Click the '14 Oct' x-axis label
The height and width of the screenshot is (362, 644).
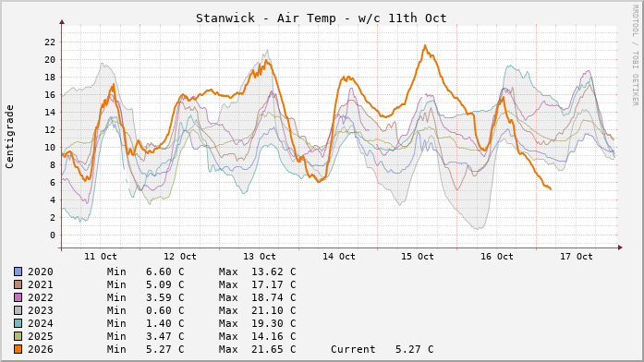coord(338,257)
